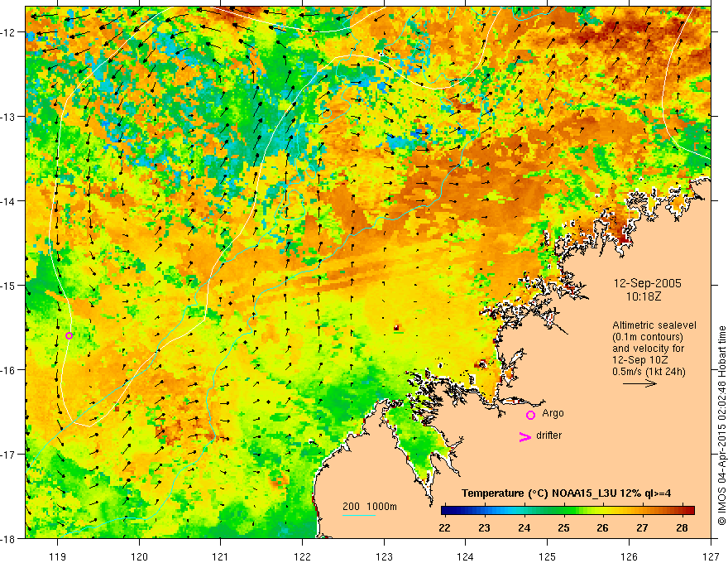Click the longitude axis label "120"
This screenshot has height=563, width=728.
pos(139,556)
